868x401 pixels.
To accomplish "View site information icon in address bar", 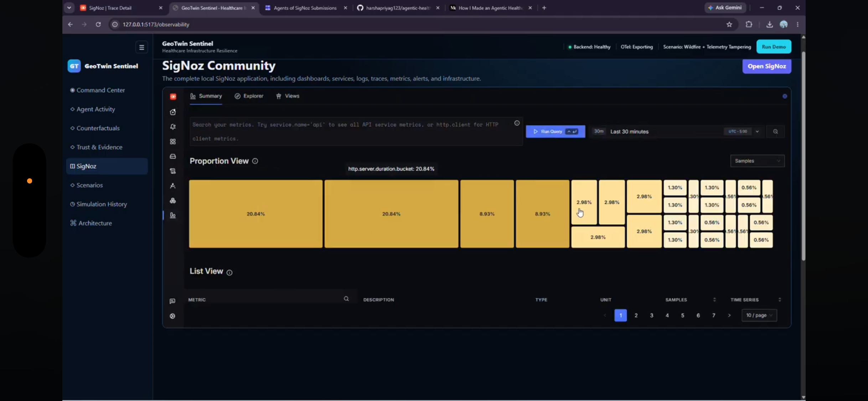I will (115, 24).
